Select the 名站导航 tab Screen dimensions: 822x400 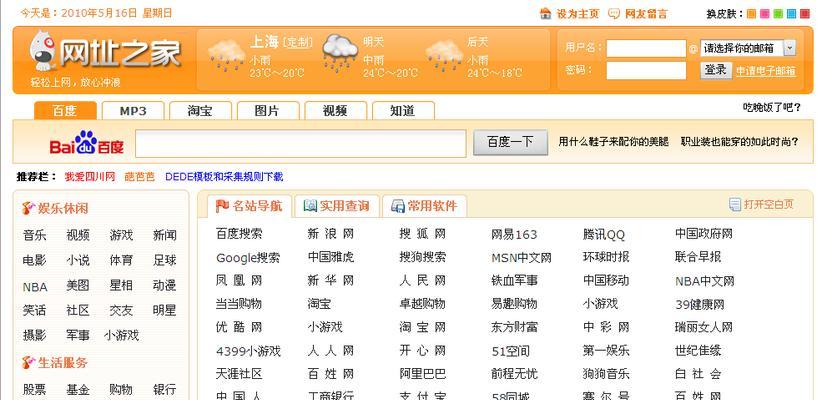248,206
